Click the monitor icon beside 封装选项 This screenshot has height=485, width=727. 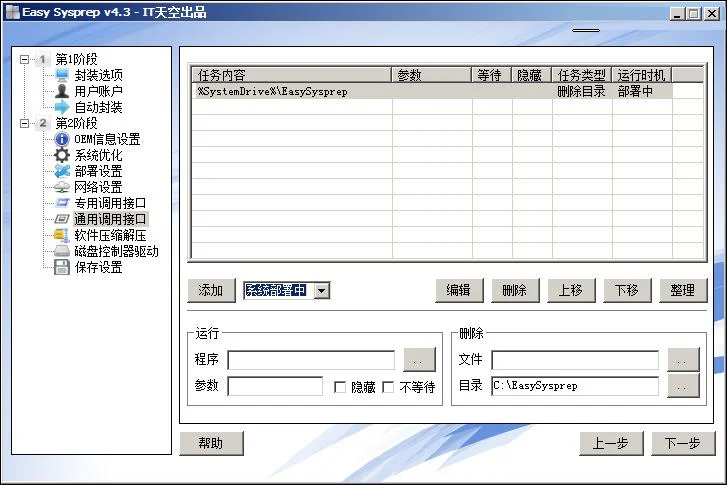point(62,75)
